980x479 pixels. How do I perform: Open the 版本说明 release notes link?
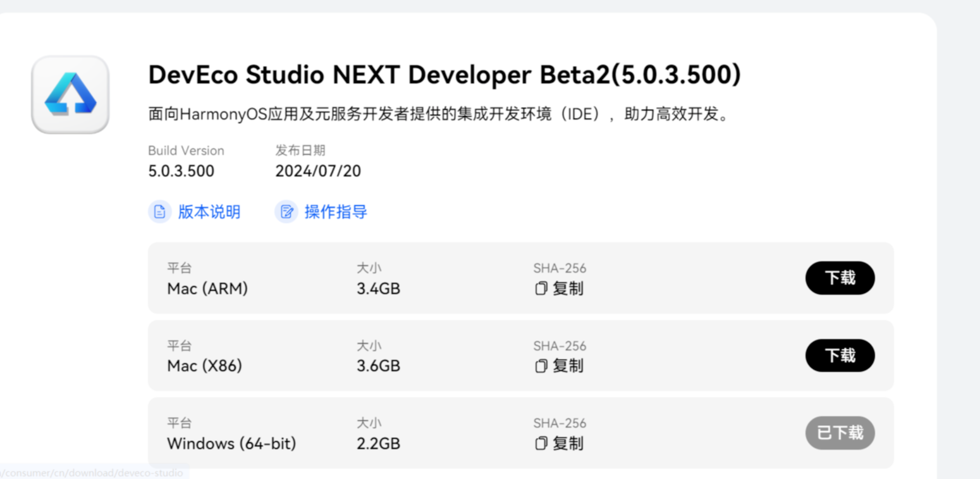(x=209, y=211)
